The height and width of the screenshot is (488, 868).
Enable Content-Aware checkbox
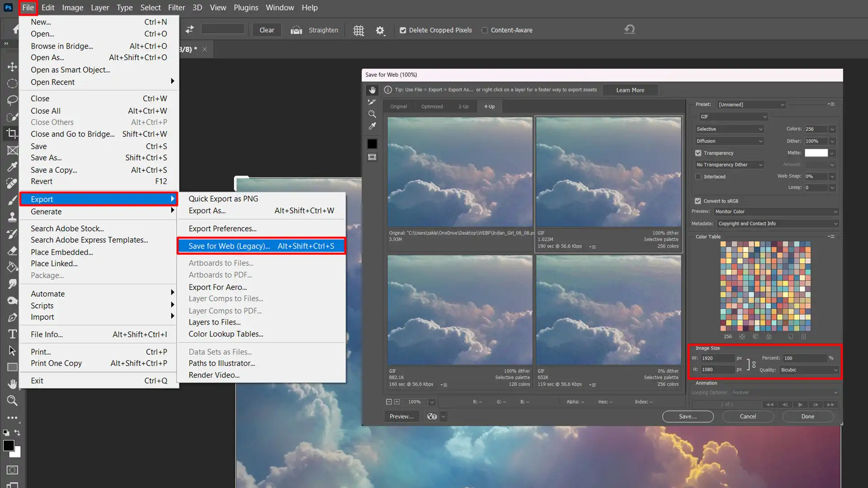pos(485,30)
